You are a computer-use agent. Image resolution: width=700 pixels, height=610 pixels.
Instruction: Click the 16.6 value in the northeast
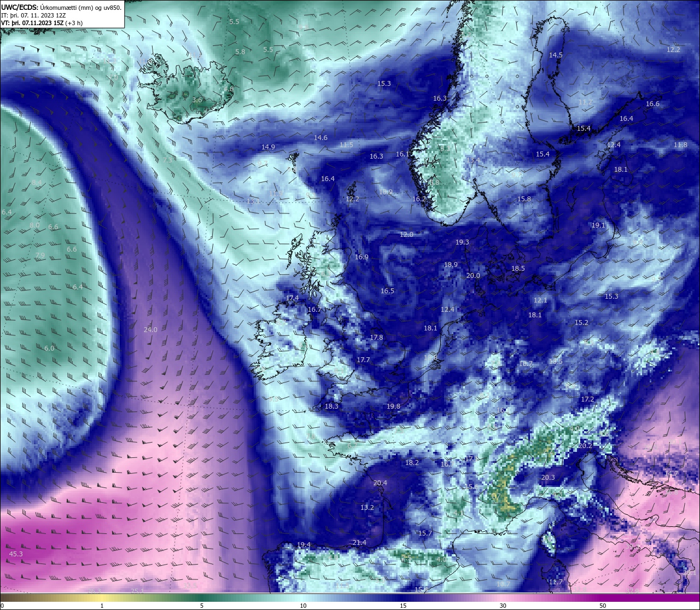pos(652,103)
